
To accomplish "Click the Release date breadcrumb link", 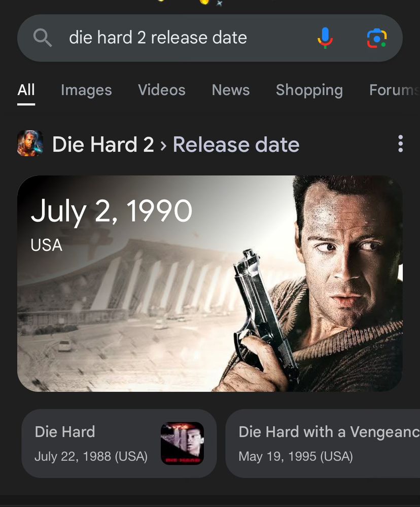I will 236,144.
